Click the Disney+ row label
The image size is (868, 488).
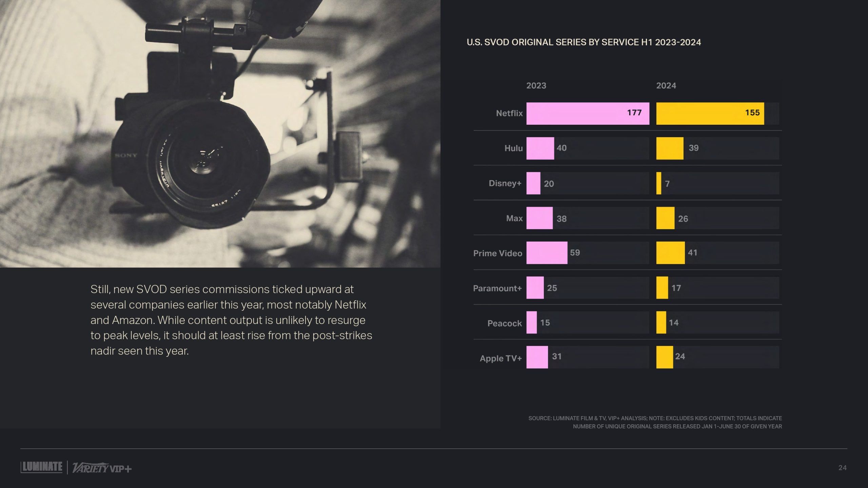(x=505, y=183)
